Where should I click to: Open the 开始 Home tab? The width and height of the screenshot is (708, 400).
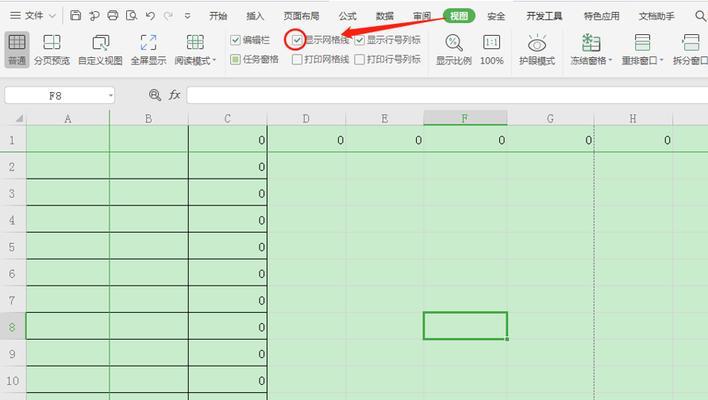(218, 16)
